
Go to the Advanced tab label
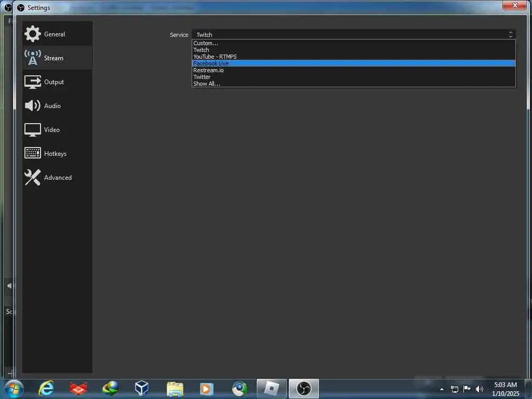pos(58,178)
